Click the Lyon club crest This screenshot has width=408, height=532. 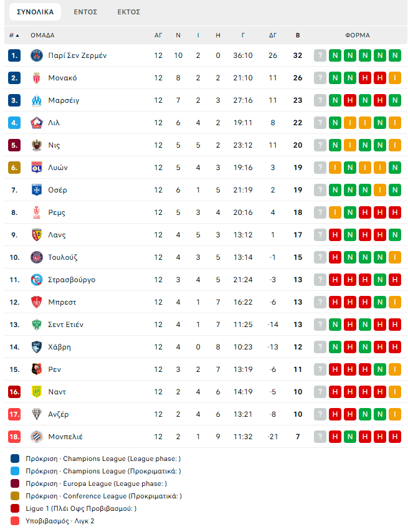[36, 168]
